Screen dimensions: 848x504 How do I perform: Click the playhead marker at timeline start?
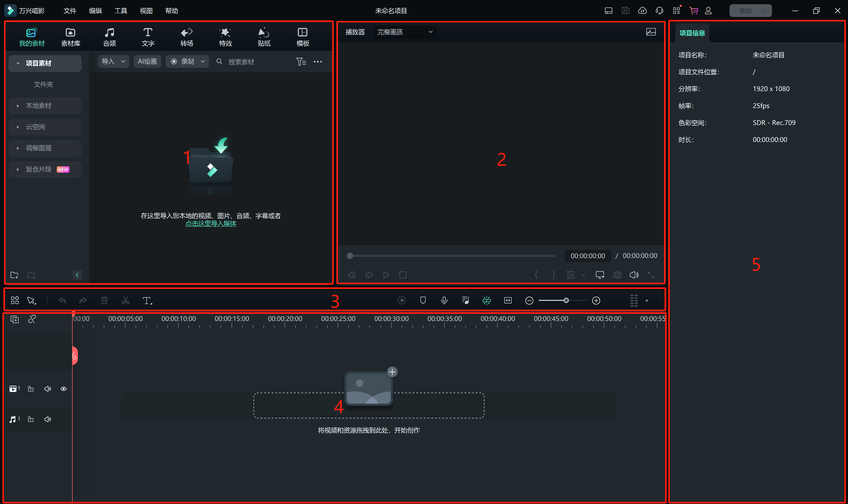tap(73, 355)
